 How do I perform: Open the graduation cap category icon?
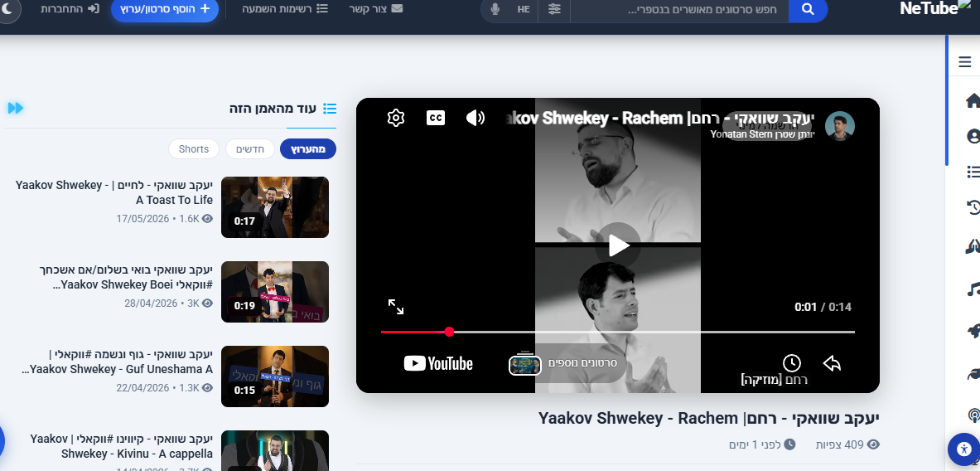973,373
